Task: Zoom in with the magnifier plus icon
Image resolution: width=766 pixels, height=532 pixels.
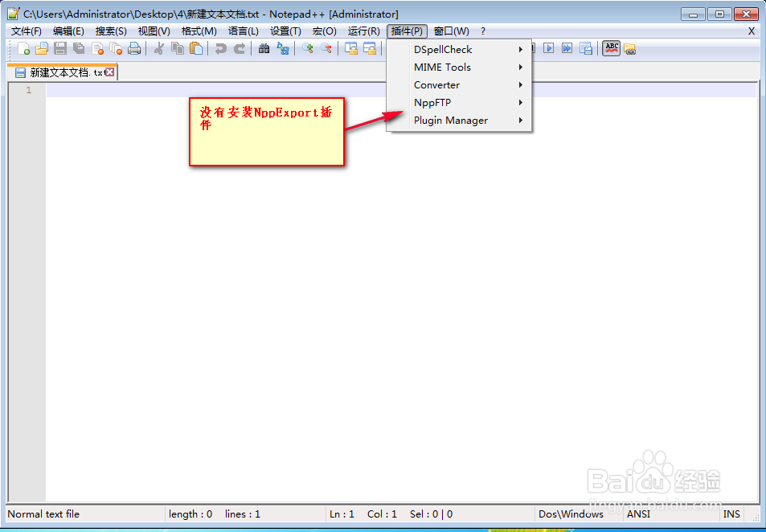Action: tap(308, 48)
